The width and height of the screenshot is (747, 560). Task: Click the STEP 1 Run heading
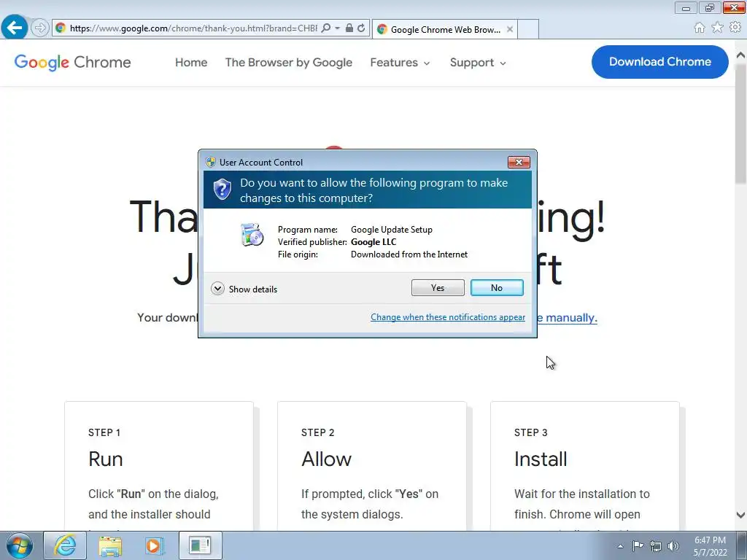(x=105, y=459)
